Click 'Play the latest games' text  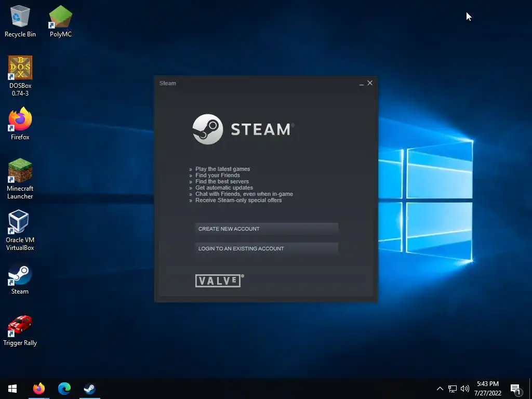tap(222, 169)
